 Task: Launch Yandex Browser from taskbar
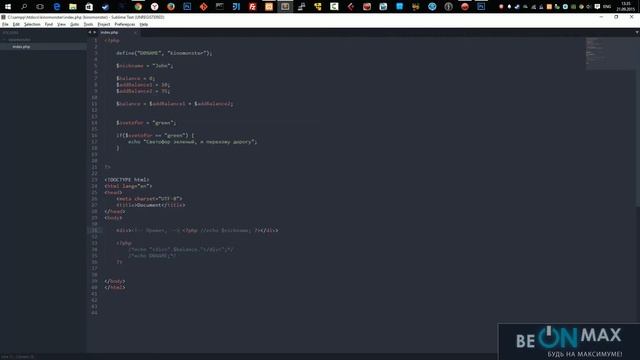coord(155,7)
